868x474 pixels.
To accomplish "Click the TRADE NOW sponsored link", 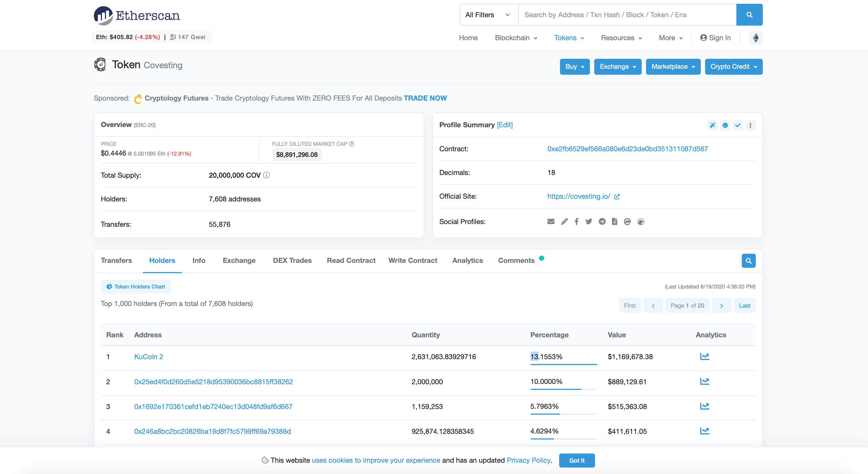I will click(425, 98).
